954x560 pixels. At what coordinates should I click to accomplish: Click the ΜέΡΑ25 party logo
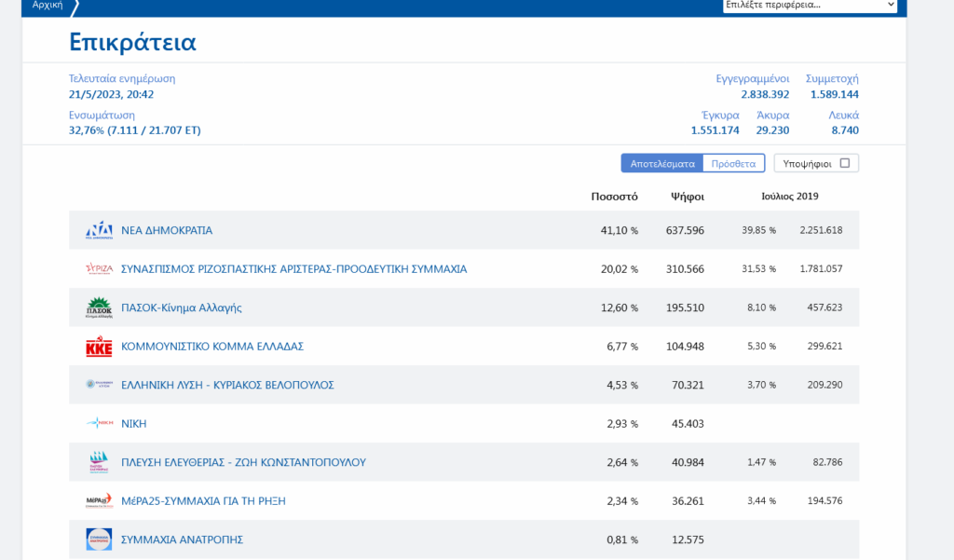99,501
